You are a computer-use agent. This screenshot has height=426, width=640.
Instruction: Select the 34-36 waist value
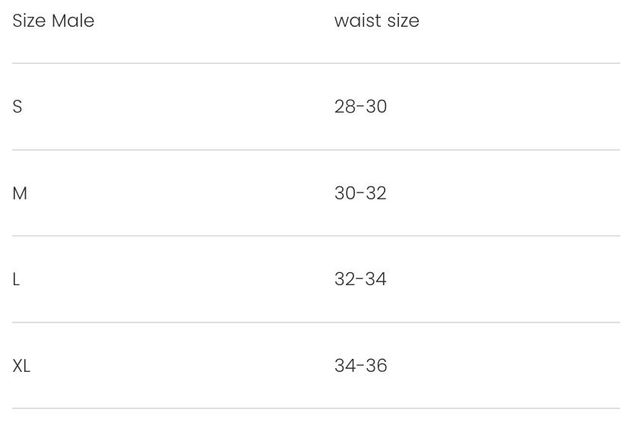point(360,366)
